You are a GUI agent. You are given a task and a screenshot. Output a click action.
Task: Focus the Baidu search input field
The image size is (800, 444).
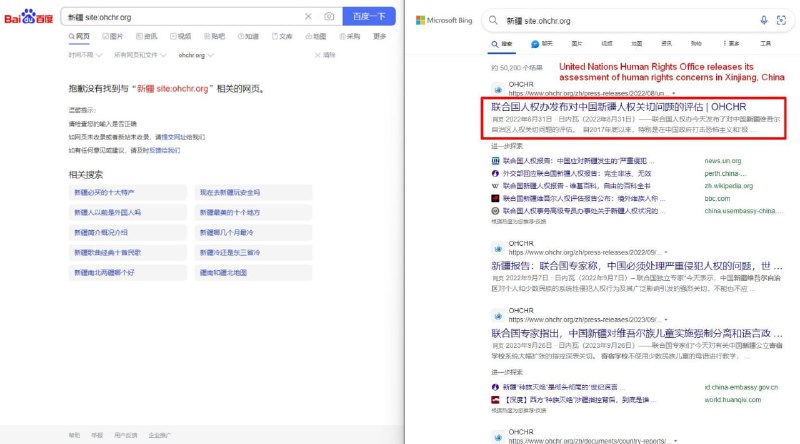(x=184, y=17)
